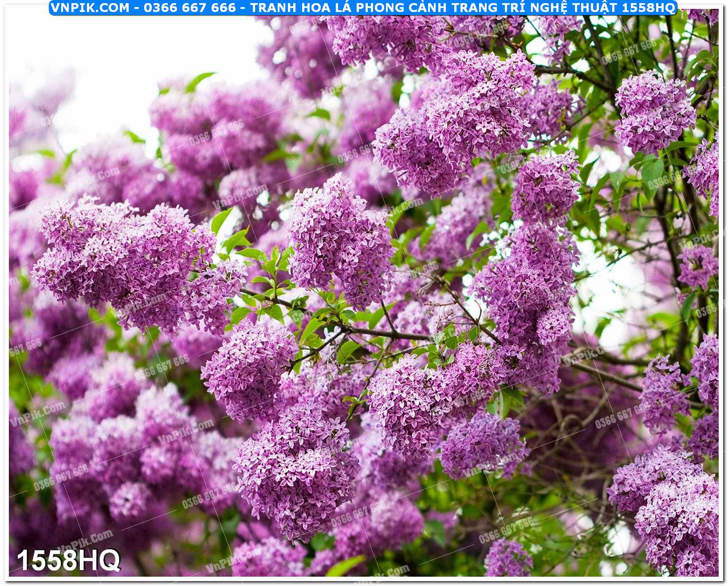The image size is (728, 586).
Task: Click the thin brown branch crossing the photo's middle
Action: click(377, 332)
